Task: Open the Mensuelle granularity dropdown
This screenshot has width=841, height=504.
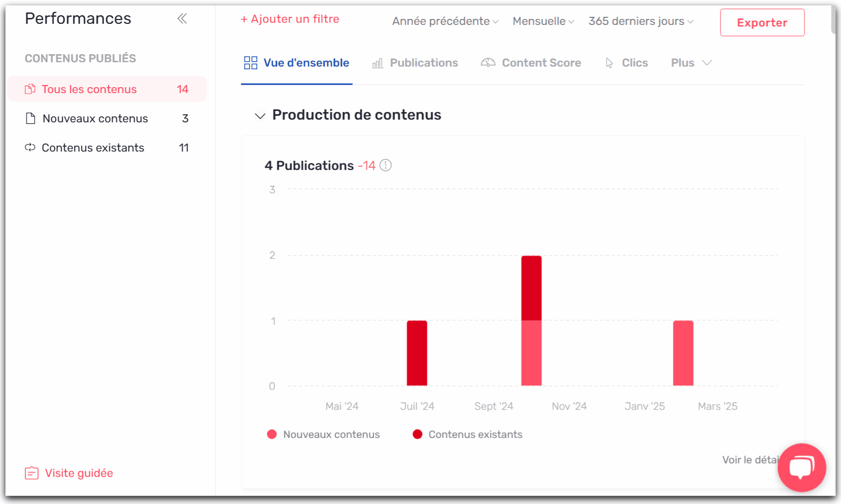Action: (x=543, y=21)
